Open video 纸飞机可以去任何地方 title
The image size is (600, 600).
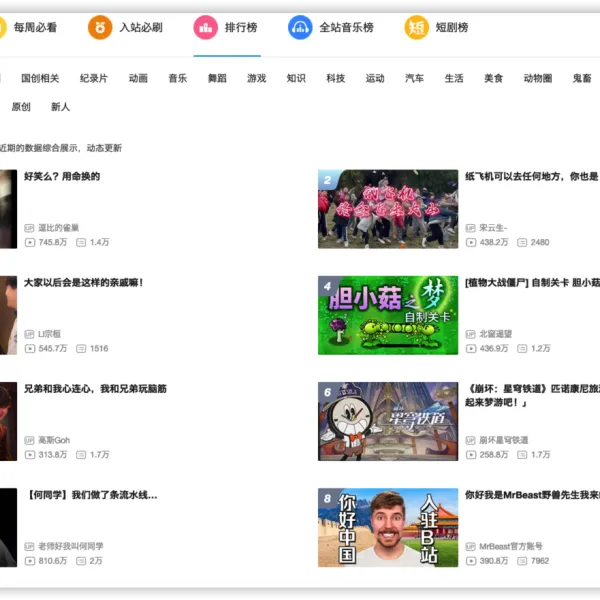[532, 176]
